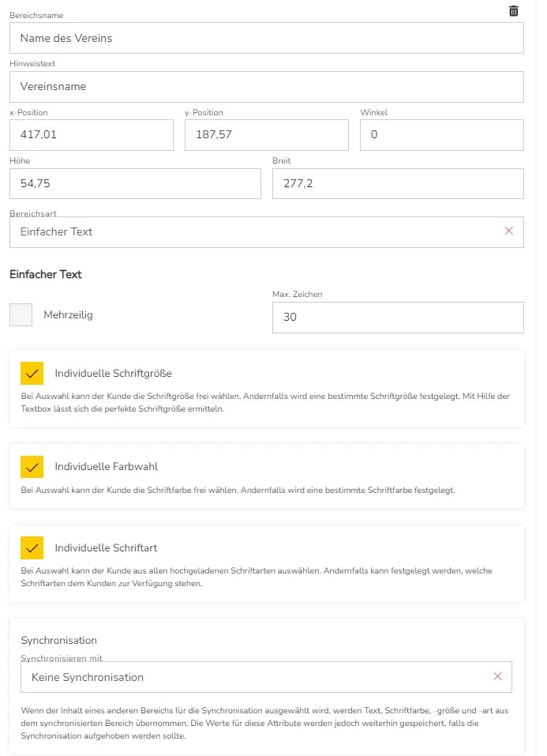This screenshot has height=756, width=547.
Task: Select the y-Position field
Action: click(266, 135)
